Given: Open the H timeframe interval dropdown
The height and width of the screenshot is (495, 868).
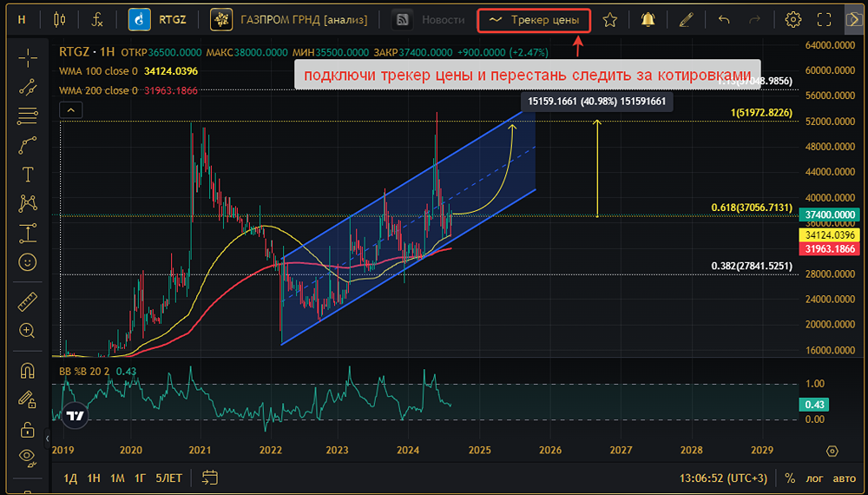Looking at the screenshot, I should [22, 19].
